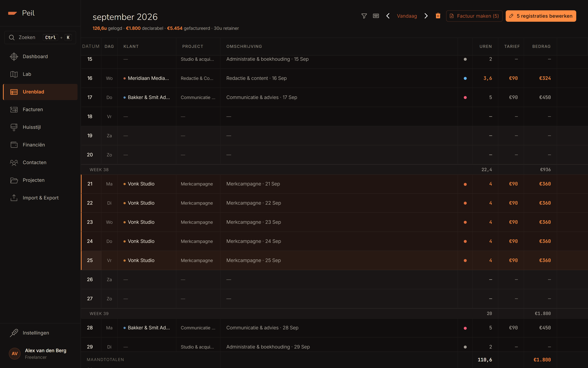Click Communicatie & advies · 28 Sep
The image size is (588, 368).
(x=262, y=328)
